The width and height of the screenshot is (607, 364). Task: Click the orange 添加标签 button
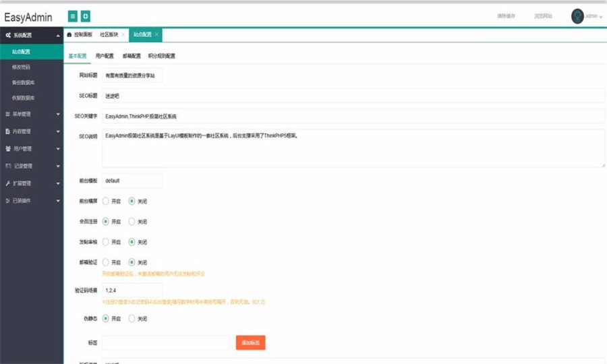coord(250,342)
